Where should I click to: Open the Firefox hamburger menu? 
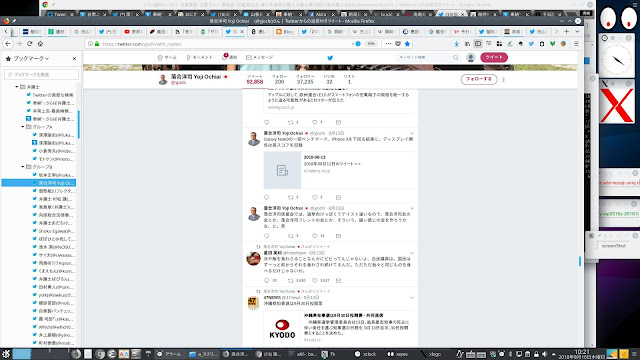coord(576,44)
